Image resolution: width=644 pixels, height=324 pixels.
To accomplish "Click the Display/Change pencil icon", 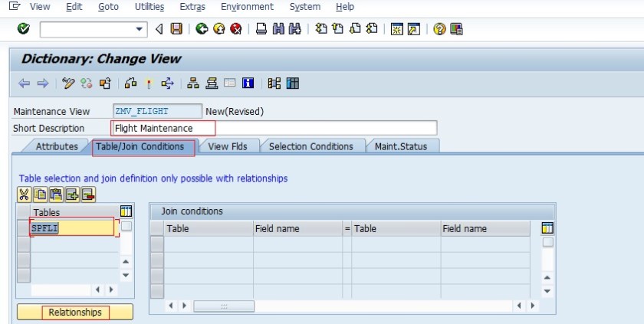I will coord(68,83).
